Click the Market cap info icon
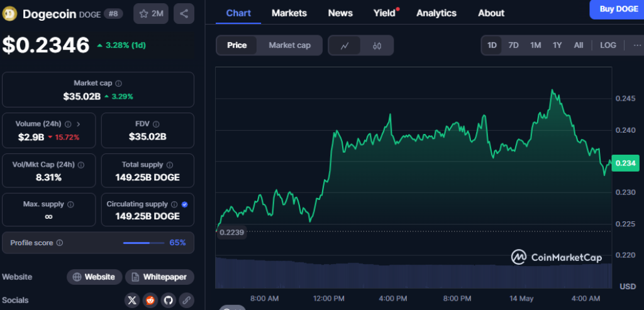The image size is (644, 310). point(119,84)
